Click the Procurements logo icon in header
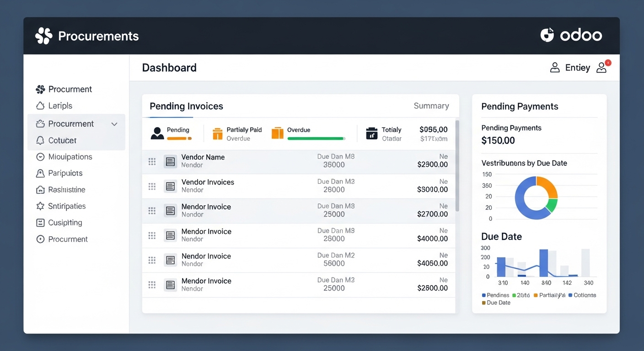Screen dimensions: 644x351 coord(43,36)
